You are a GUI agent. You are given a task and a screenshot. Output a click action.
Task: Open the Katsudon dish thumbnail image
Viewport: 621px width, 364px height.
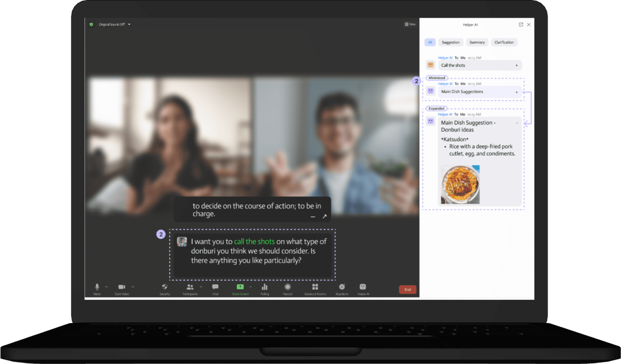point(460,185)
